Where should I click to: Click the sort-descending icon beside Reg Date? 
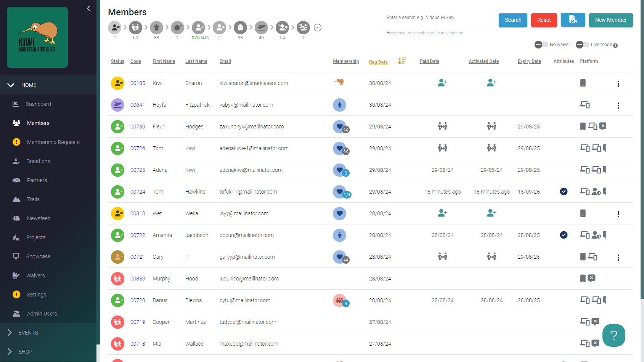point(402,61)
